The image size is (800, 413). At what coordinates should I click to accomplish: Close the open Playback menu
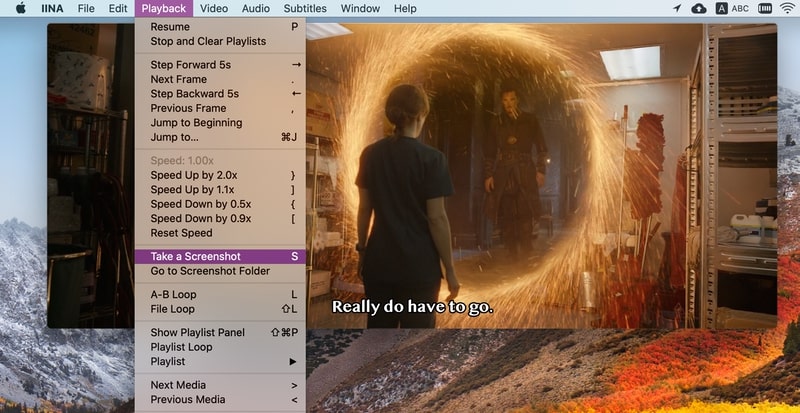tap(164, 8)
